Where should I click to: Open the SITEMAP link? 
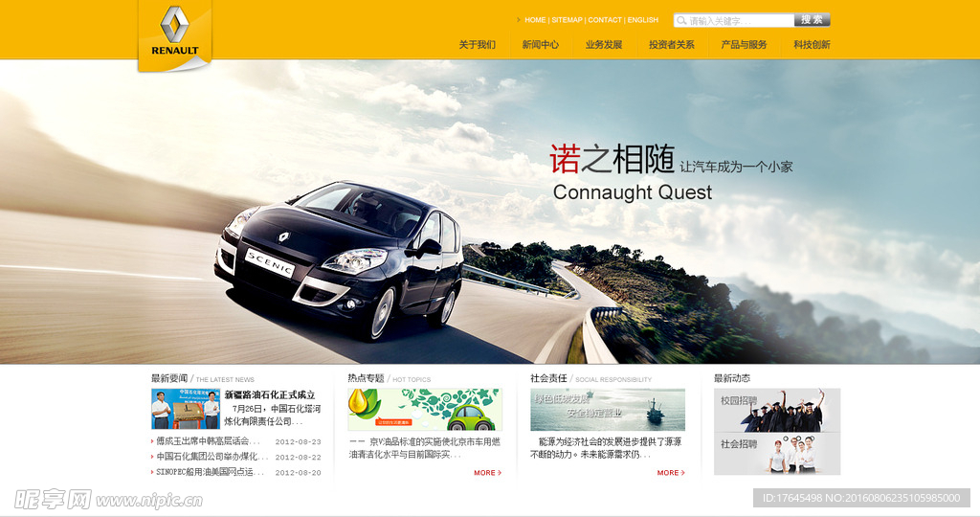pos(567,20)
